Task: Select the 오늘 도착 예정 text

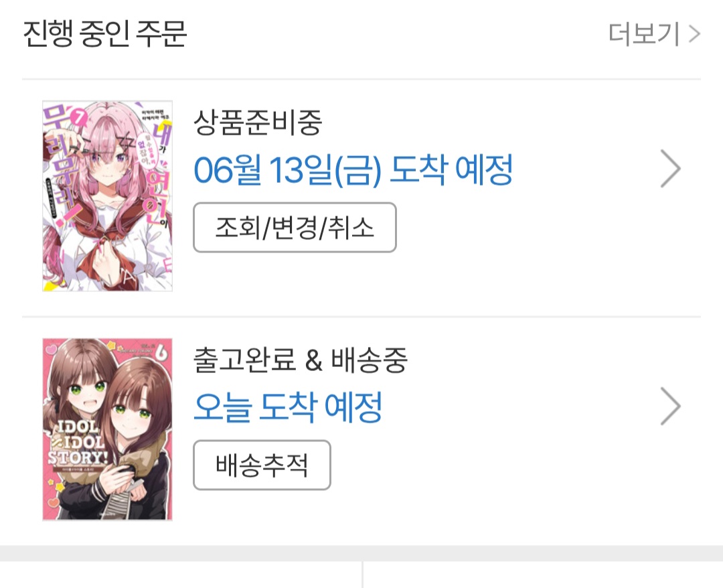Action: 288,407
